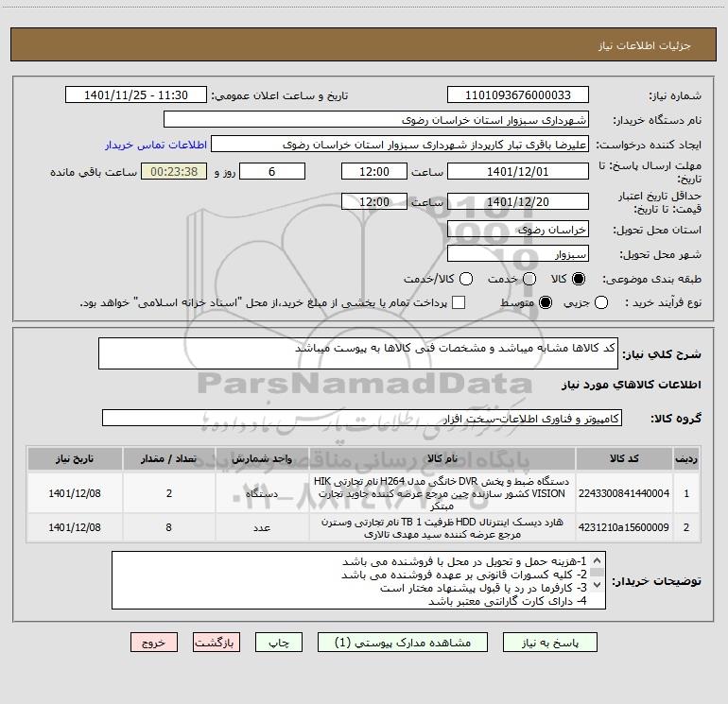
Task: Click the شرح کلی نیاز description box
Action: click(358, 353)
